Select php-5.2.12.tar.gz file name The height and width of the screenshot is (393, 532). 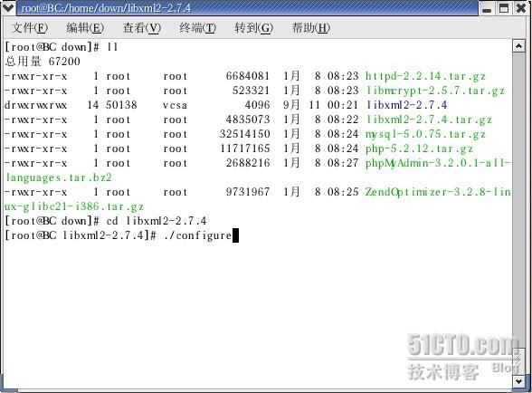[419, 149]
